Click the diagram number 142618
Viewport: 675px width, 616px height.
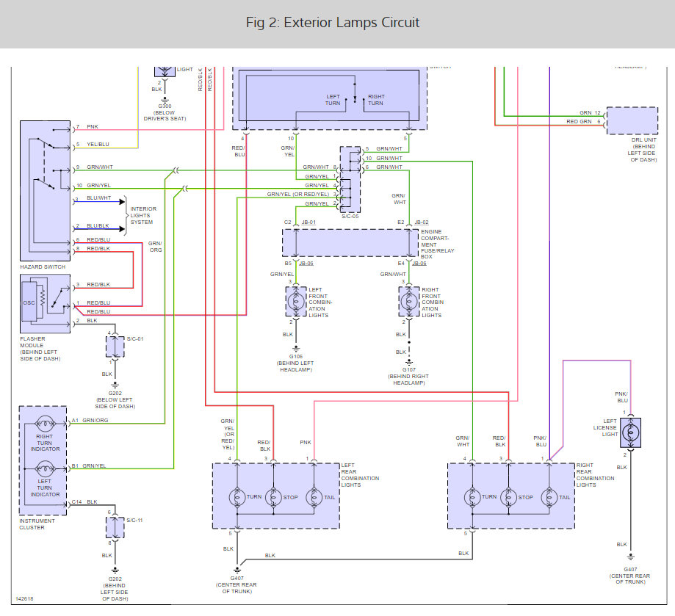point(24,599)
